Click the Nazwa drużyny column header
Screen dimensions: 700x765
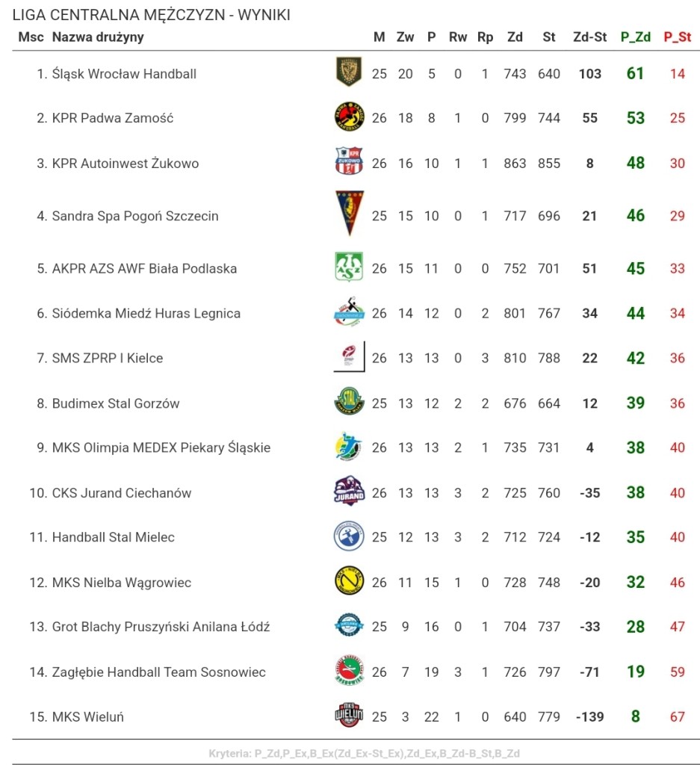(98, 37)
